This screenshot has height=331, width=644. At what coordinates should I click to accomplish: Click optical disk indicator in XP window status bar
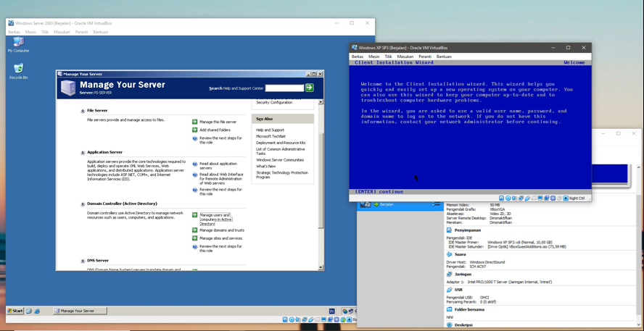click(508, 198)
